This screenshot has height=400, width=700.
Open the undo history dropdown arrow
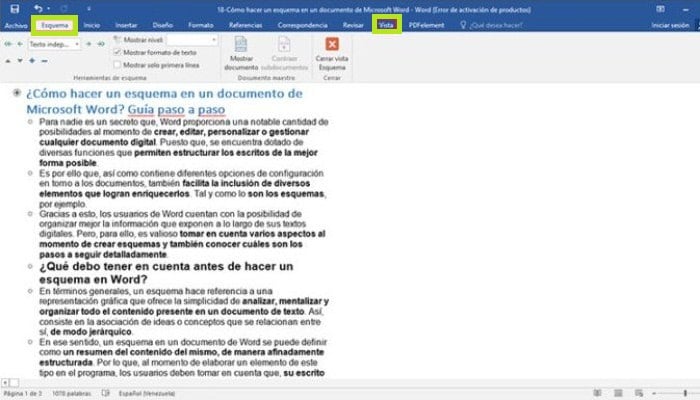48,9
